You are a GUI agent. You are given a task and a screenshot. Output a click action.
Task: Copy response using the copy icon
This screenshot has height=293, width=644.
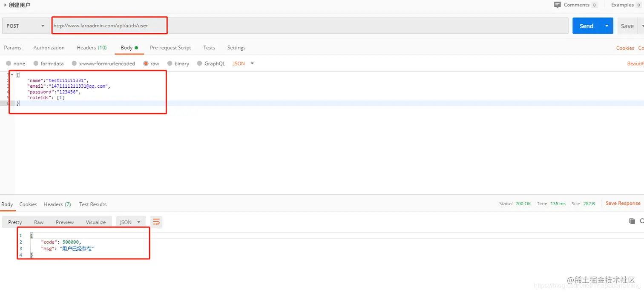tap(632, 221)
